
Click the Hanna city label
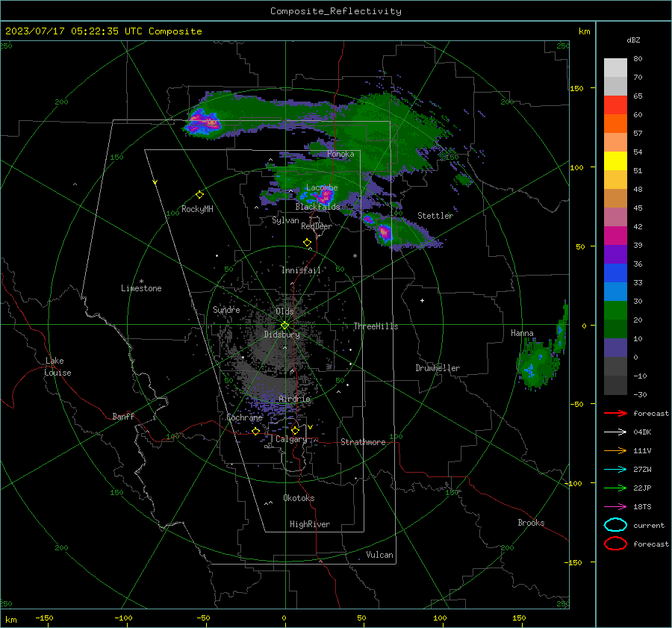(522, 333)
